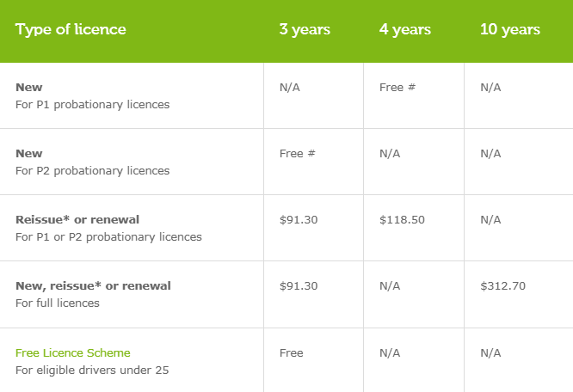Click 'For P2 probationary licences' text
Image resolution: width=573 pixels, height=392 pixels.
[92, 171]
